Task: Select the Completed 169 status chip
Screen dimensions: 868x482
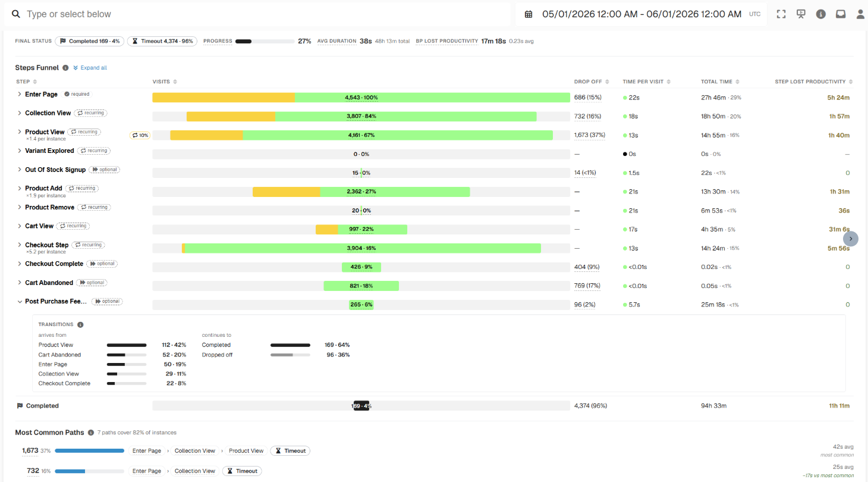Action: point(90,42)
